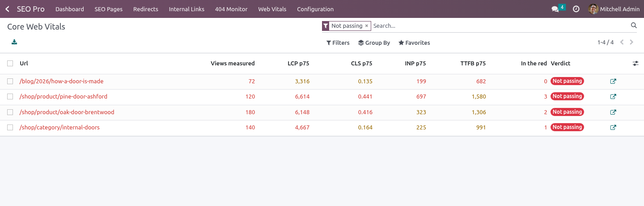Open the Redirects menu

click(146, 9)
